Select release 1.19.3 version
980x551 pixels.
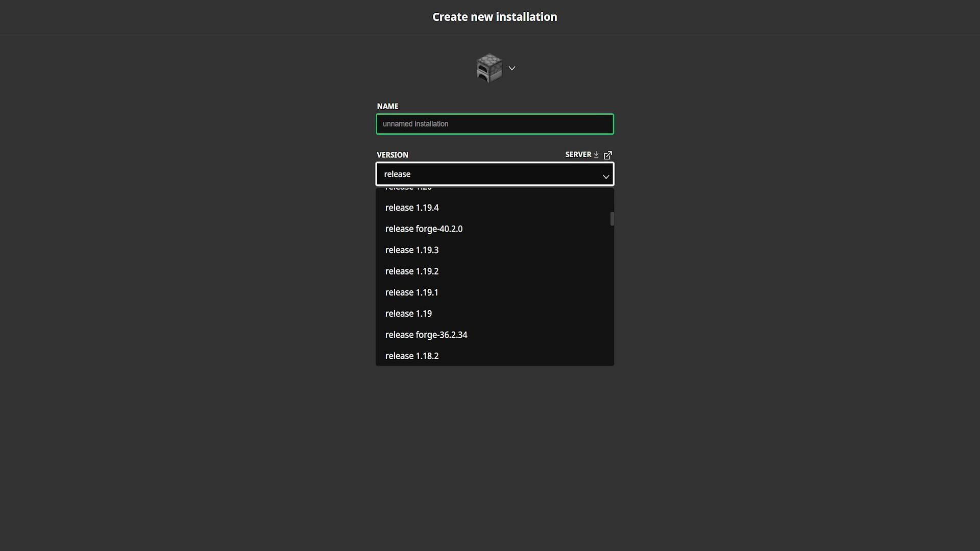coord(411,249)
